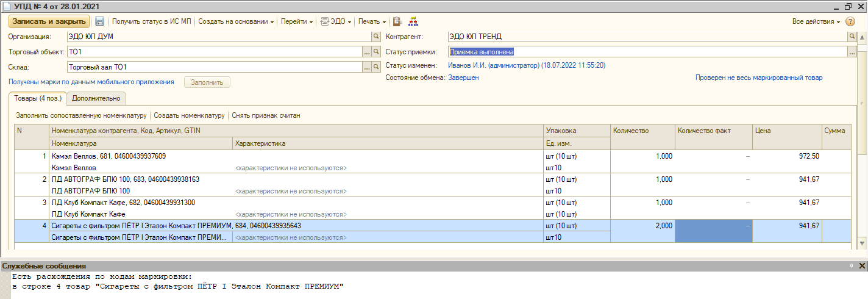
Task: Click the document report icon in toolbar
Action: 397,21
